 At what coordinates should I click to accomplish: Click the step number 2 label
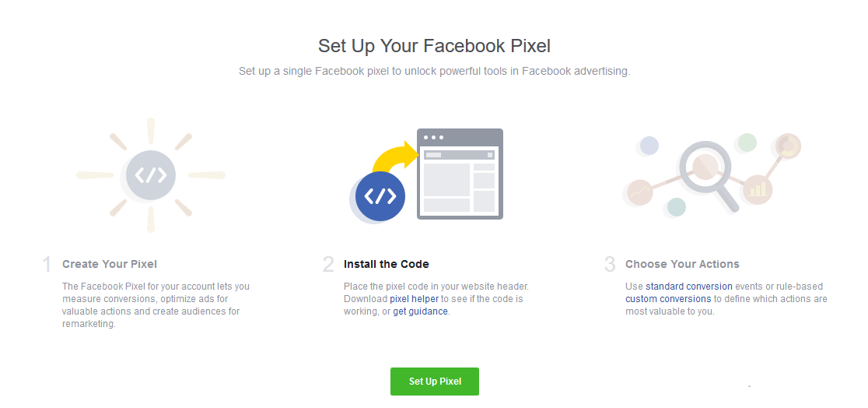[x=328, y=265]
